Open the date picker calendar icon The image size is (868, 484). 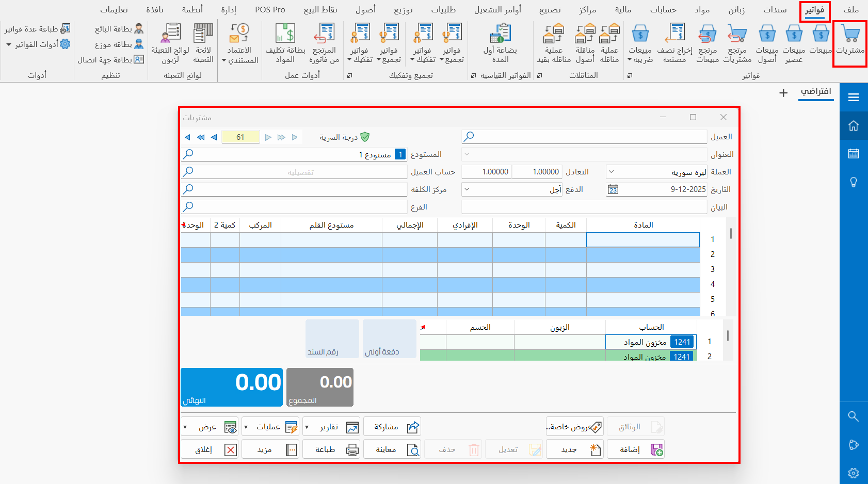tap(613, 189)
